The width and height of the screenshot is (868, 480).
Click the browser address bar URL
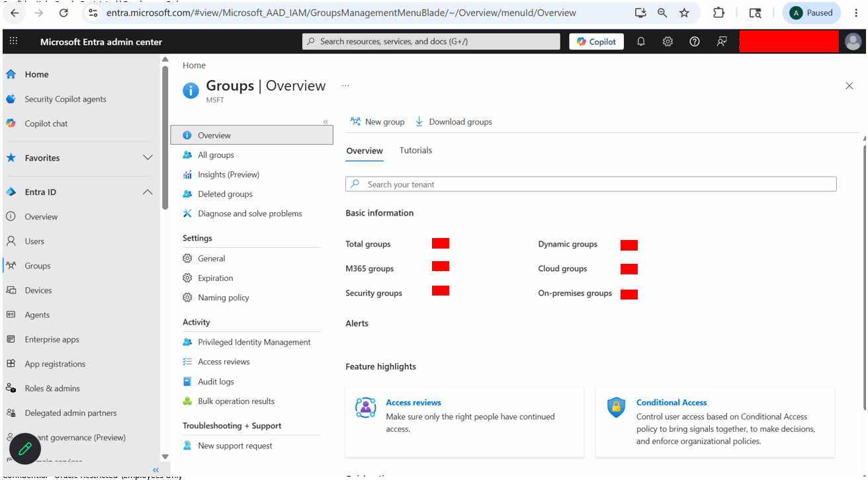tap(341, 13)
